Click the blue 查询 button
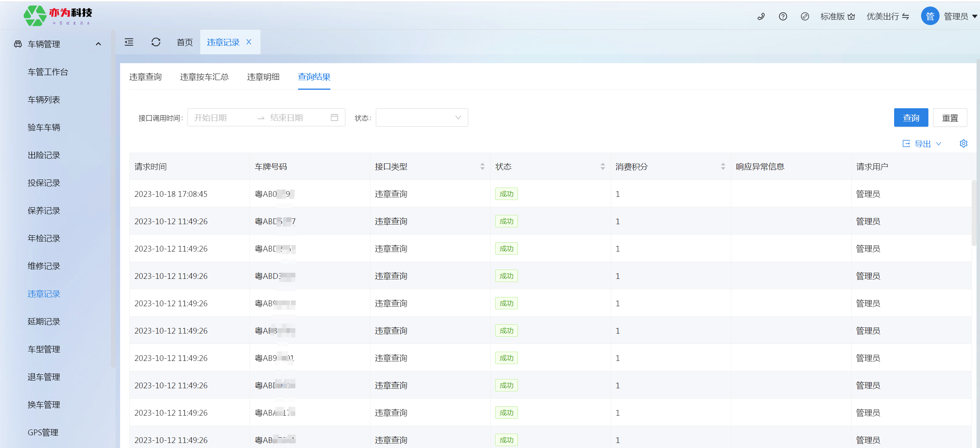 tap(911, 117)
